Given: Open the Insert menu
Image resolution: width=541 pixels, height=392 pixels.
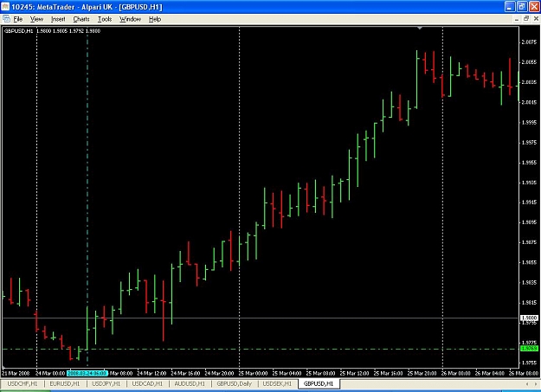Looking at the screenshot, I should coord(58,19).
